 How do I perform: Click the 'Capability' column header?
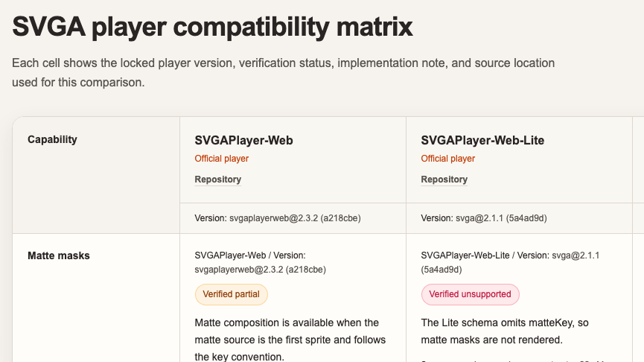pos(52,139)
